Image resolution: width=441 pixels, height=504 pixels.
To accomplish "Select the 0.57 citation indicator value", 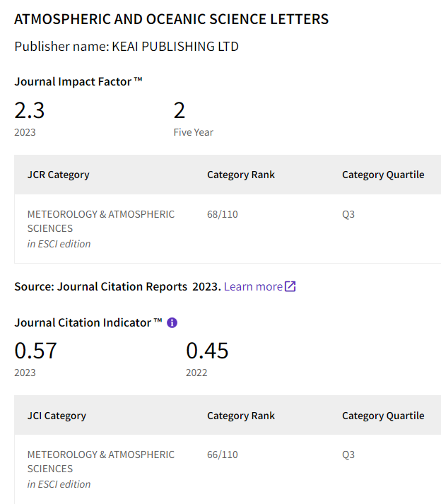I will [x=35, y=351].
